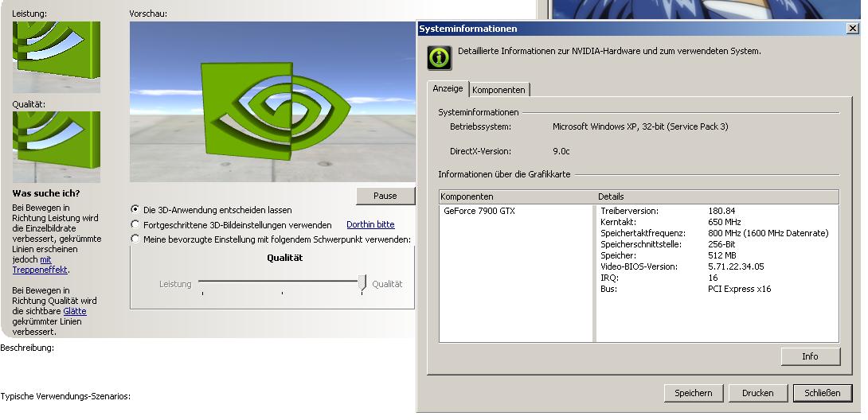This screenshot has width=868, height=420.
Task: Click the Speicher value 512 MB
Action: (722, 255)
